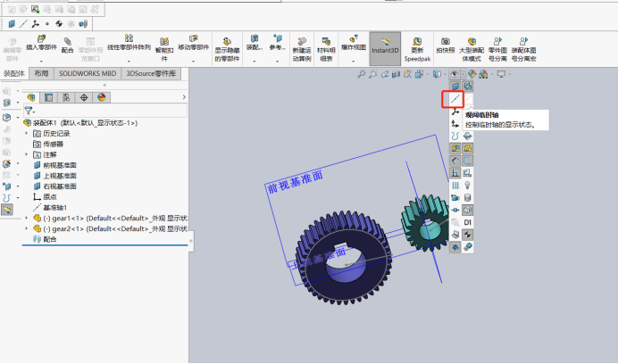Click the axis icon in small top toolbar
618x364 pixels.
pos(23,24)
